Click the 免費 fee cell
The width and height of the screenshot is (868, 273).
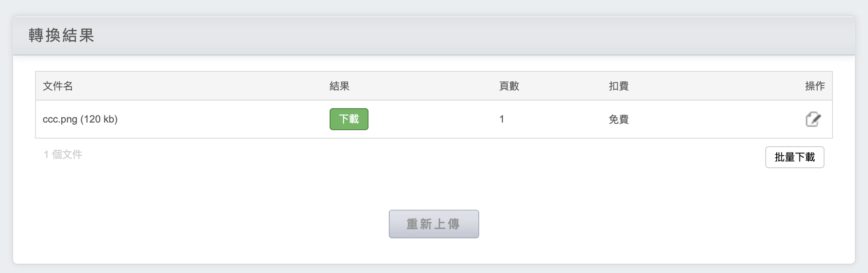pos(619,120)
